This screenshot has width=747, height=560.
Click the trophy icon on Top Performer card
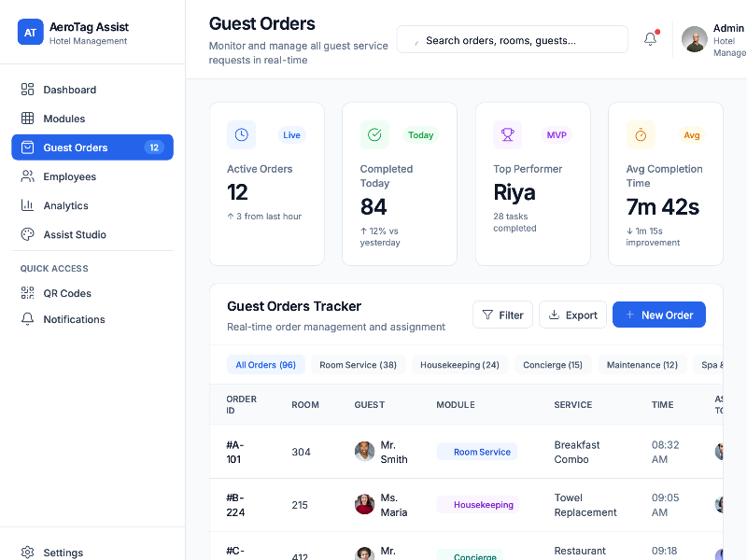click(507, 135)
